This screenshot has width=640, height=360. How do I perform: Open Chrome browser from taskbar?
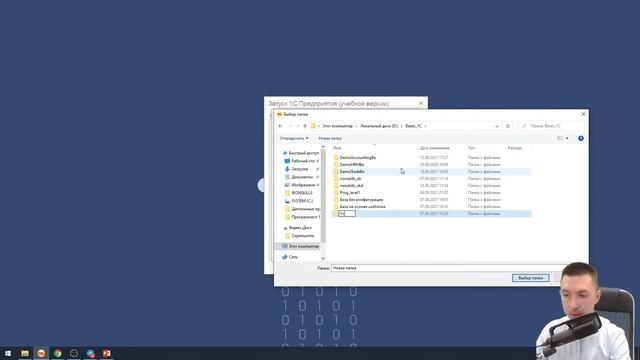click(x=58, y=353)
